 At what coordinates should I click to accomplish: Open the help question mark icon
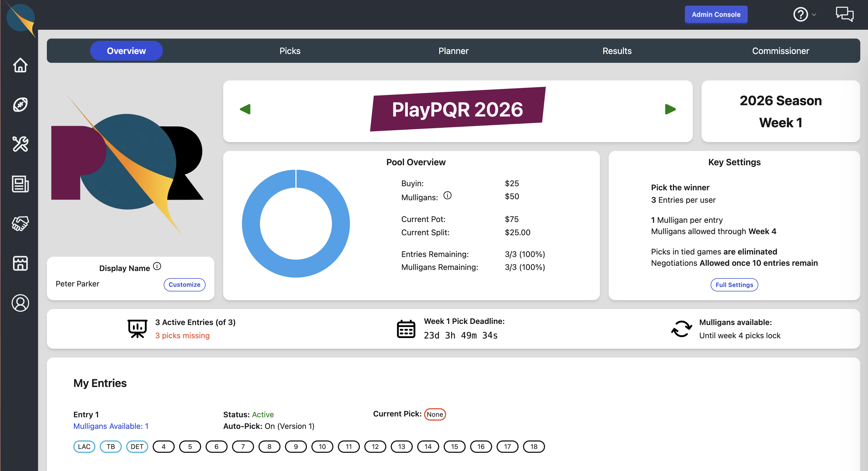tap(800, 15)
